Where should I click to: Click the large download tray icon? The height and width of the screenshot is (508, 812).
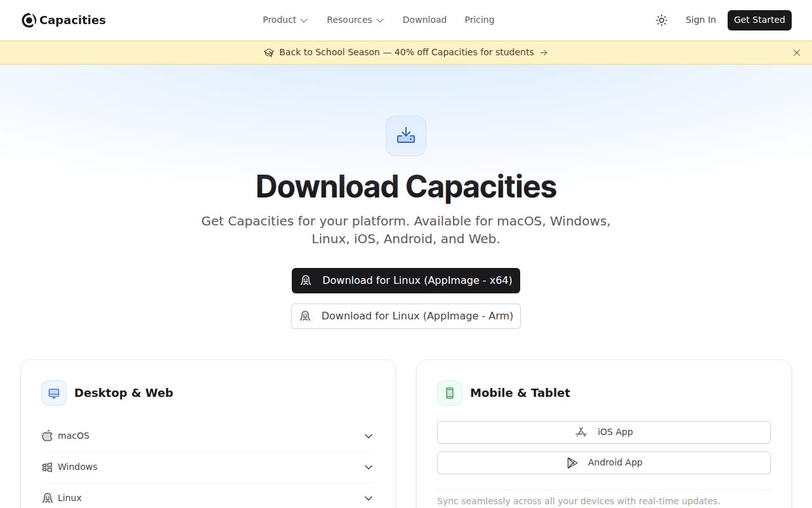tap(406, 136)
